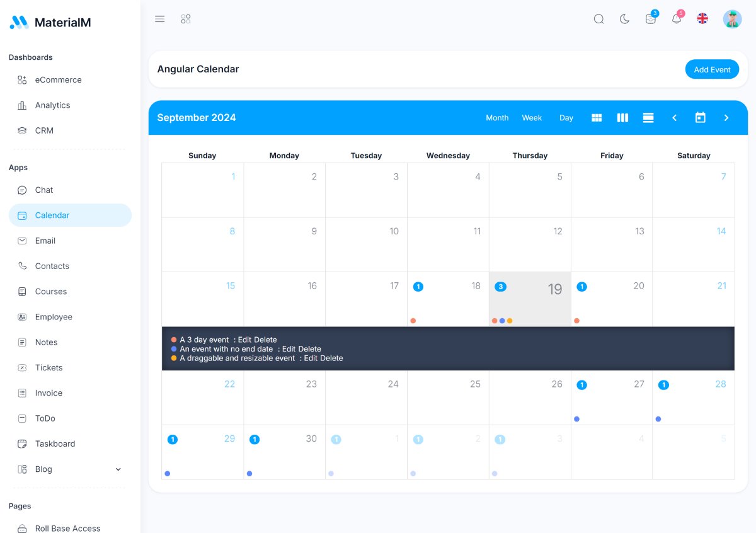Screen dimensions: 756x533
Task: Open notifications bell with 5 alerts
Action: pyautogui.click(x=677, y=19)
